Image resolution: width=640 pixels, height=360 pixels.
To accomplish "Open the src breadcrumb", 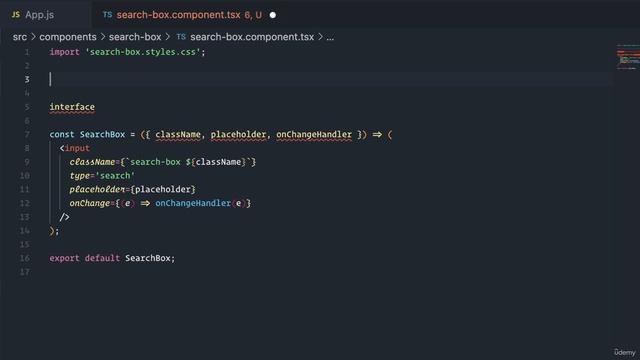I will point(20,37).
